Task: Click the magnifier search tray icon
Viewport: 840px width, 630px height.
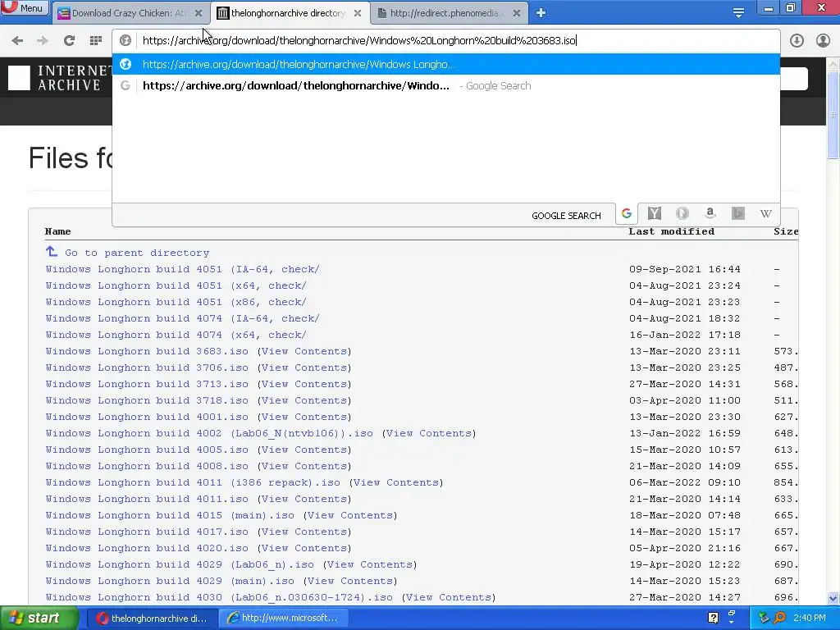Action: point(779,619)
